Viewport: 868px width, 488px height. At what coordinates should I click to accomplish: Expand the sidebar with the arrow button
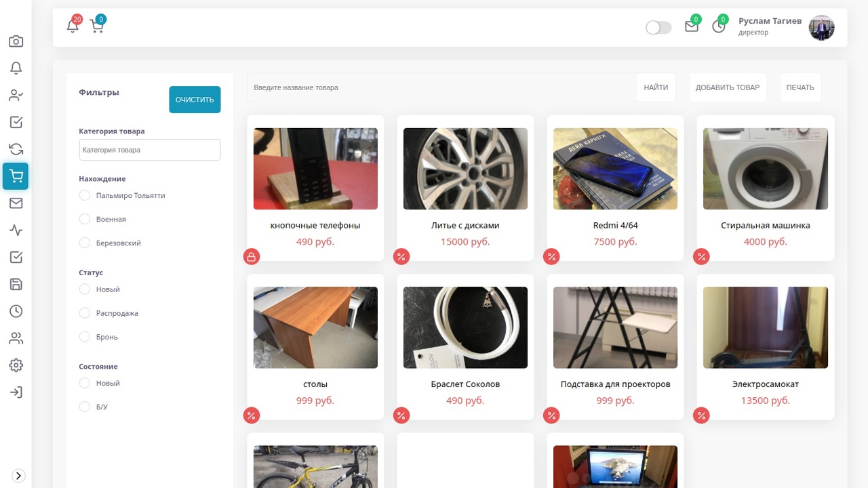18,476
